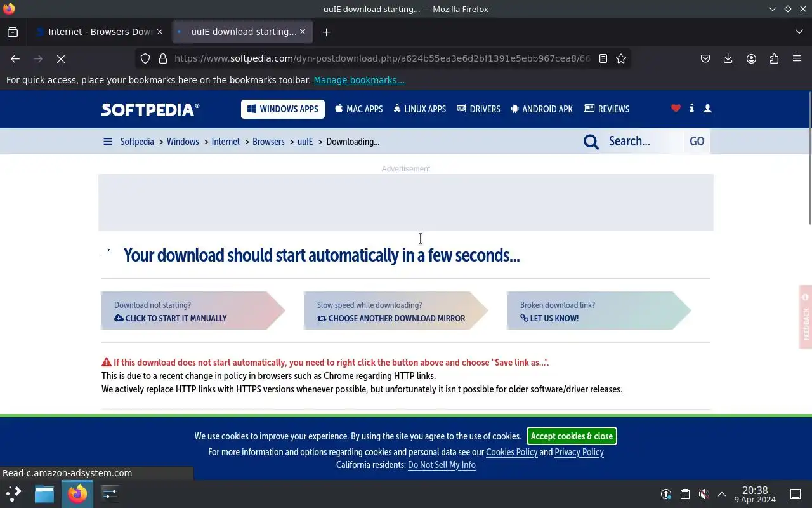This screenshot has width=812, height=508.
Task: Go to Internet breadcrumb link
Action: coord(226,142)
